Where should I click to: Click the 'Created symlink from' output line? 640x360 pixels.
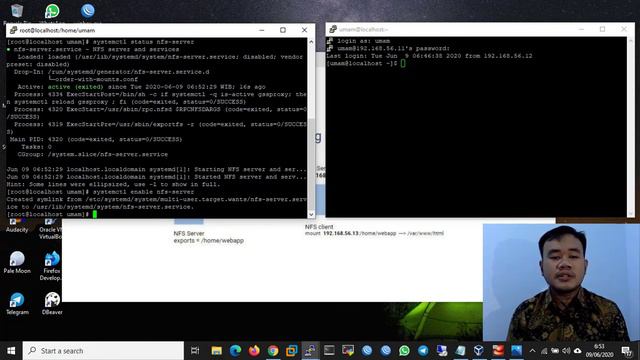157,199
